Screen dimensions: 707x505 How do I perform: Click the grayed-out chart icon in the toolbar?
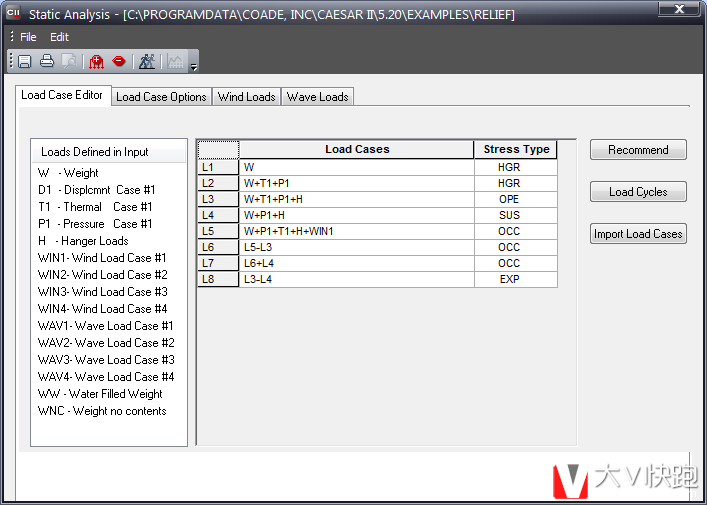pyautogui.click(x=175, y=61)
